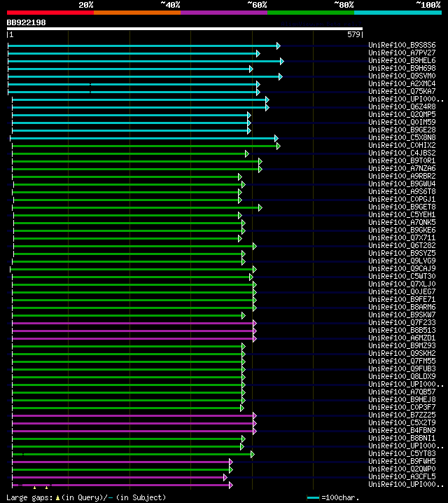Open hit UniRef100_A7NZA6
Viewport: 448px width, 503px height.
tap(402, 168)
